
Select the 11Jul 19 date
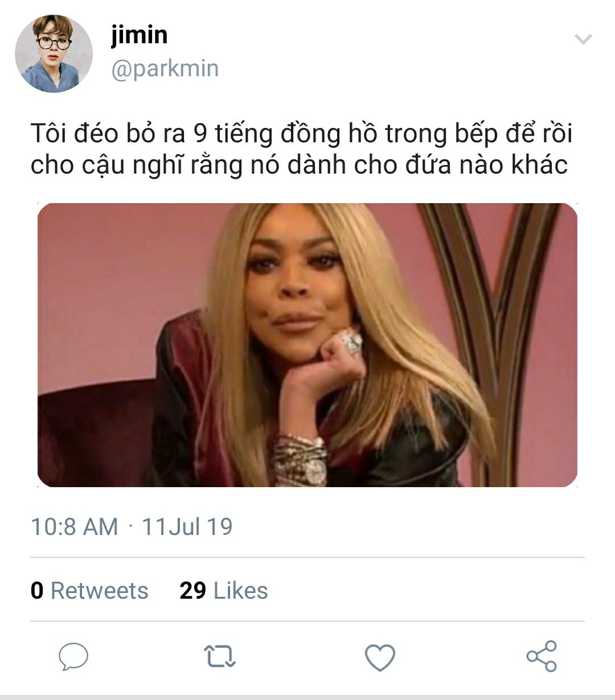click(x=187, y=526)
